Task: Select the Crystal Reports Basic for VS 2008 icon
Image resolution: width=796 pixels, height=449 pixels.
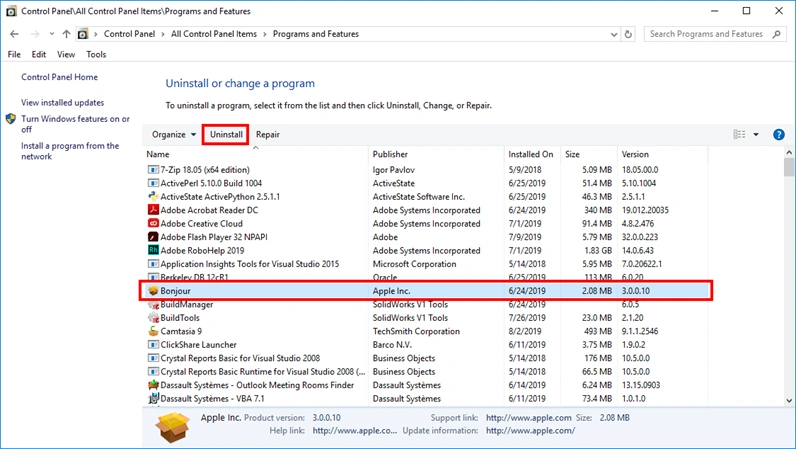Action: tap(153, 358)
